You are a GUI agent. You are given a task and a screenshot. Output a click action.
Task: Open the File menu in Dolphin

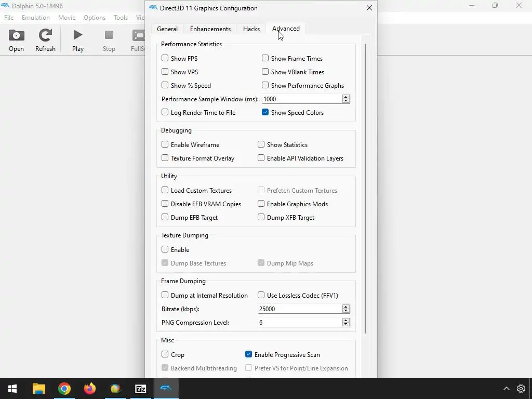click(9, 17)
